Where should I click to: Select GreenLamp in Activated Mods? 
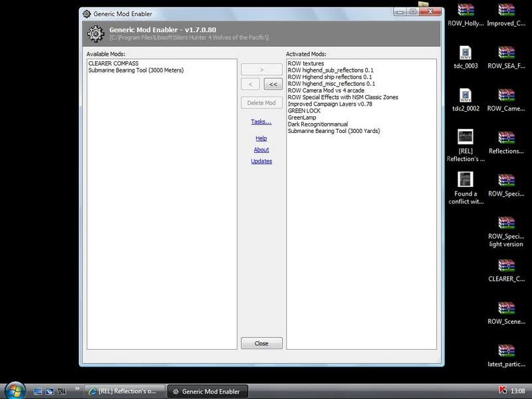(x=302, y=118)
